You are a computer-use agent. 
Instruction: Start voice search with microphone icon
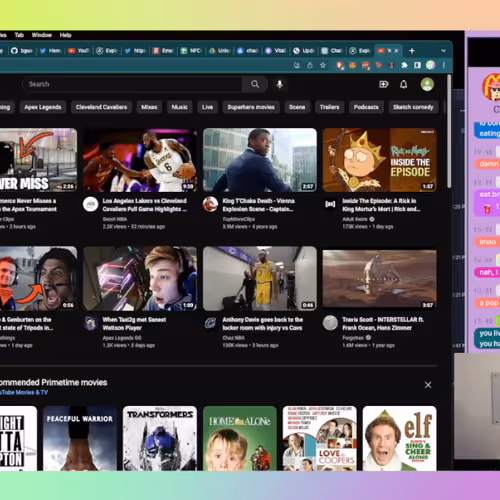tap(280, 84)
